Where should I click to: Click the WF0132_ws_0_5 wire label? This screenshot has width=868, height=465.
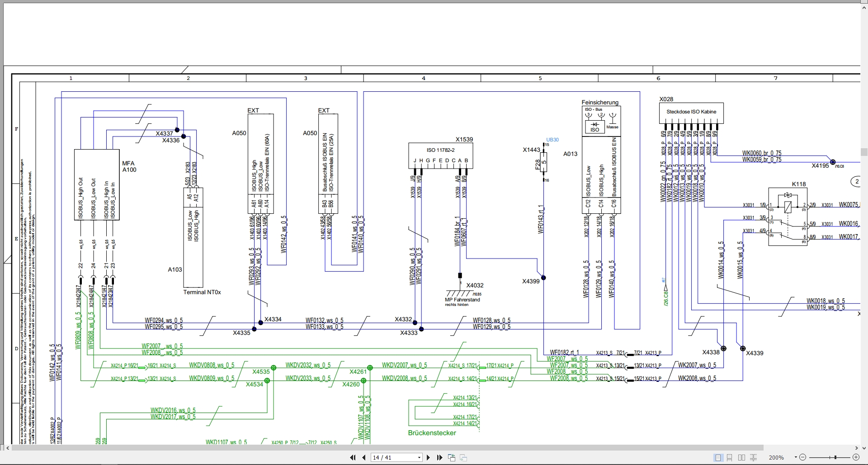324,320
